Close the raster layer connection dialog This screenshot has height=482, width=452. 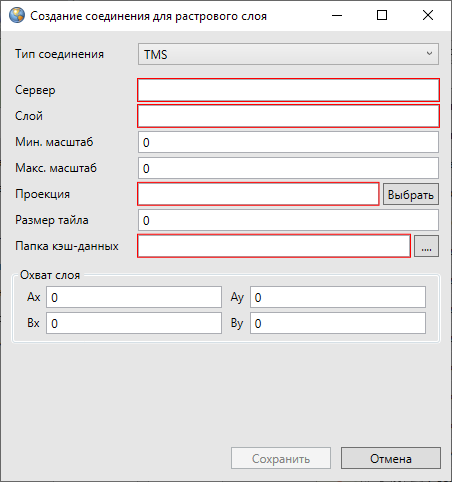pyautogui.click(x=428, y=15)
